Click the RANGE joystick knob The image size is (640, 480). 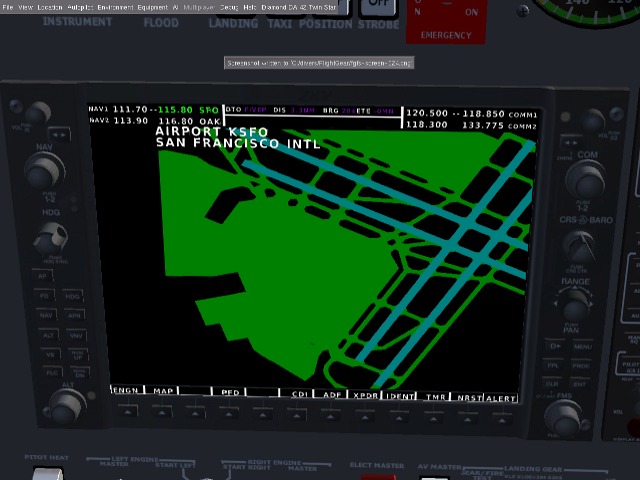click(x=575, y=305)
